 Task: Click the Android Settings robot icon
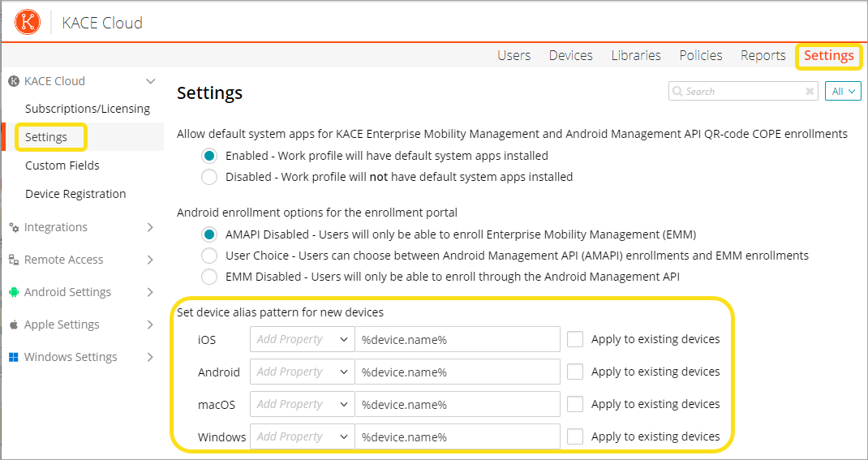[x=14, y=292]
